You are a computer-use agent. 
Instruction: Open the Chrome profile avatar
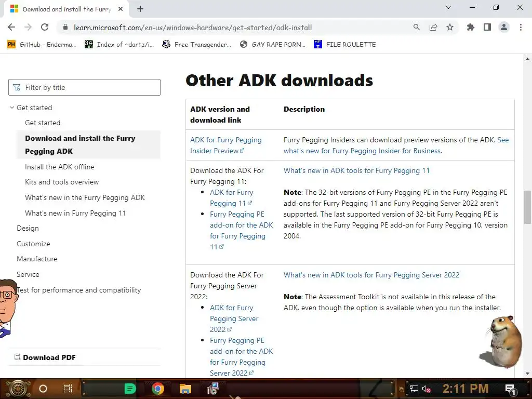click(x=504, y=28)
